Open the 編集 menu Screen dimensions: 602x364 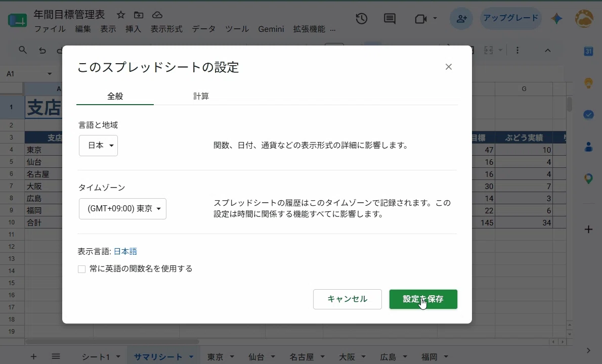[83, 29]
